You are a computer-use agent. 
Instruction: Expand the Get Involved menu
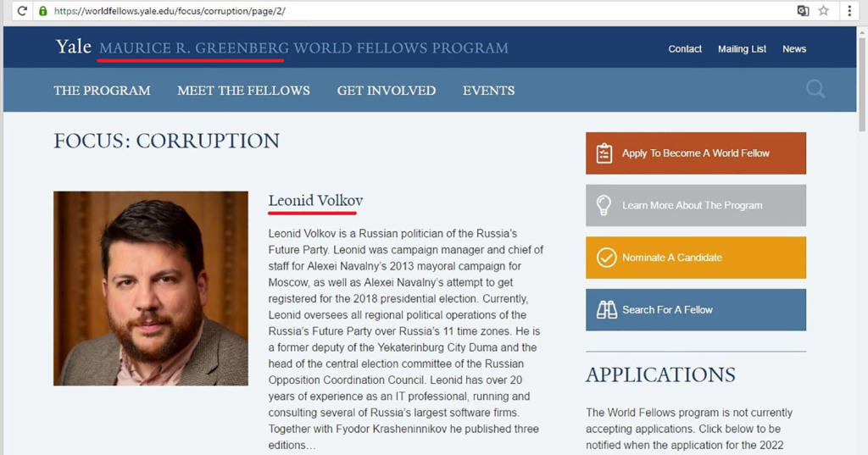[x=387, y=91]
